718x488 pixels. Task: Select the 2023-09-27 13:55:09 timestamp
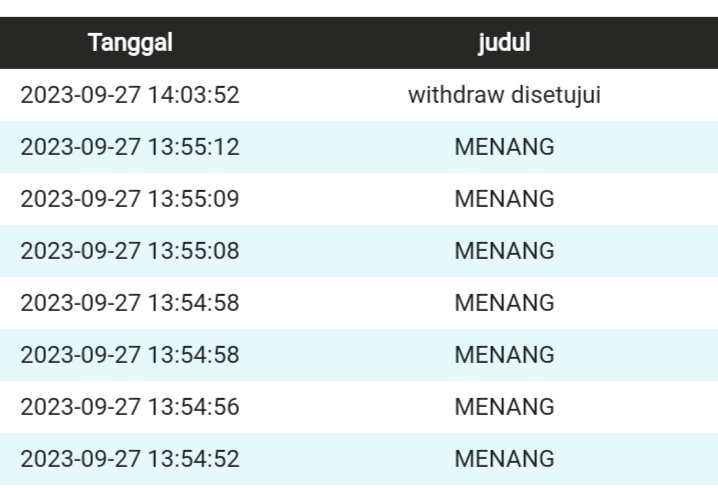click(x=130, y=199)
